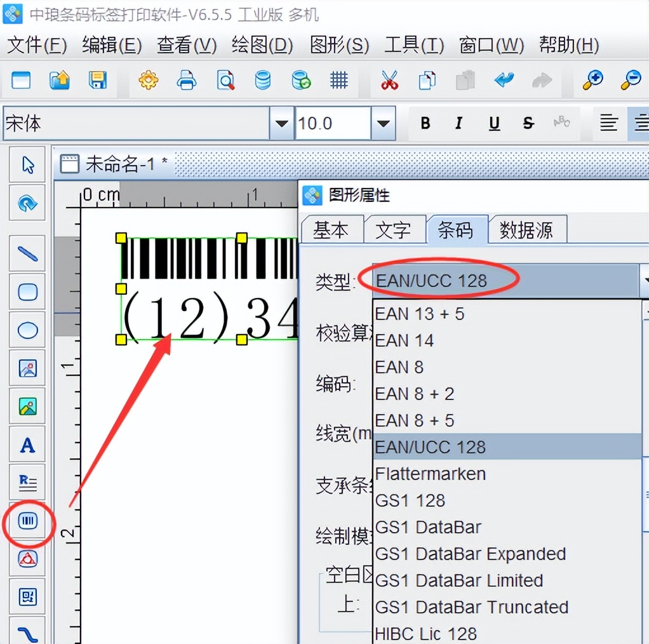The width and height of the screenshot is (649, 644).
Task: Select the barcode drawing tool
Action: click(27, 521)
